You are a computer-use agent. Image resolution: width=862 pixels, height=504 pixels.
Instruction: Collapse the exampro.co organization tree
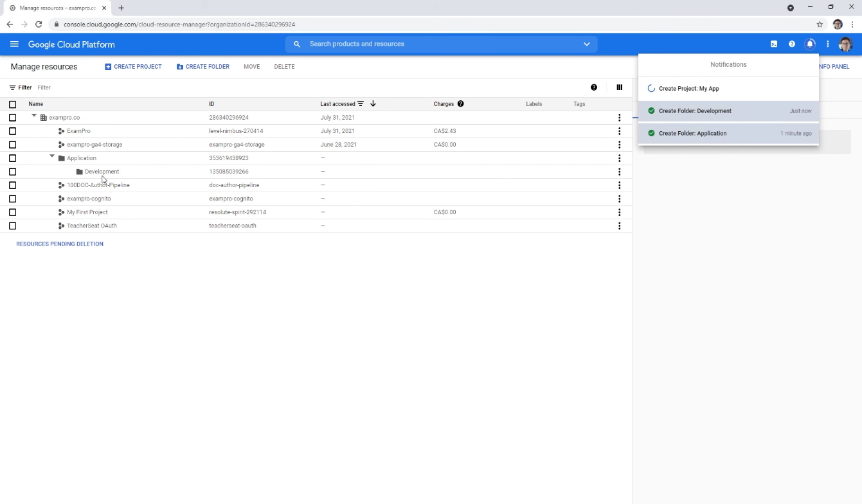[34, 116]
